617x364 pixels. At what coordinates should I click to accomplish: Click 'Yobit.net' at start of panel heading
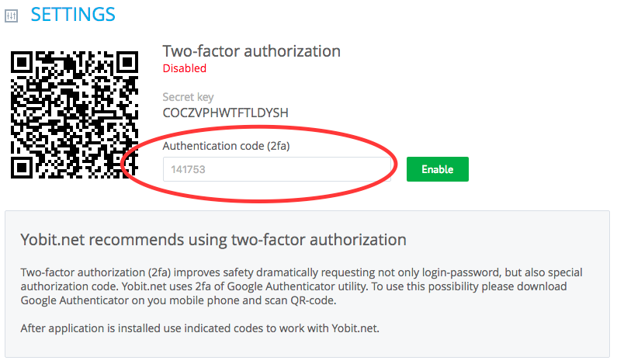coord(53,240)
